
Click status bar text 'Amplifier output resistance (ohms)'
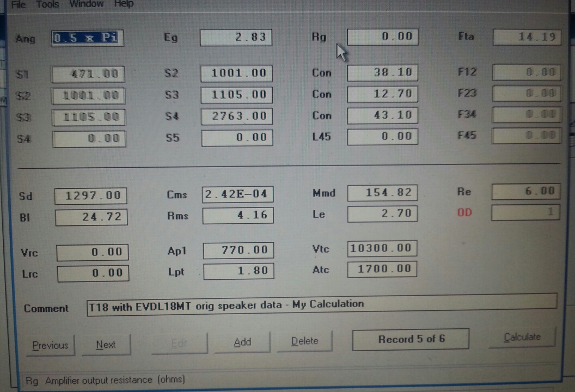click(115, 380)
